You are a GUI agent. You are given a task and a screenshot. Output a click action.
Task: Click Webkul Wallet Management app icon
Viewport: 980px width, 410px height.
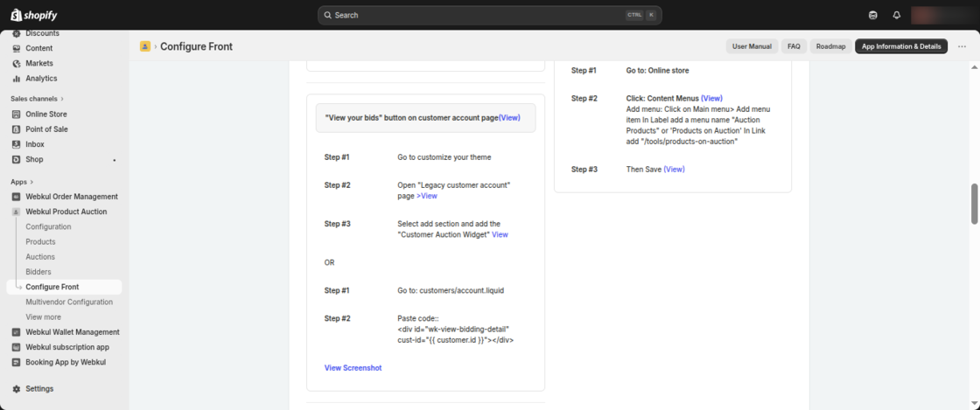[17, 332]
